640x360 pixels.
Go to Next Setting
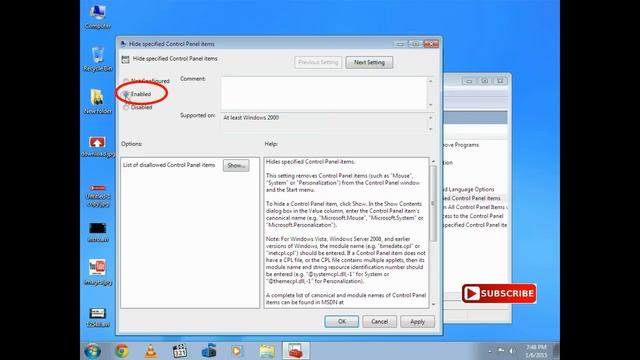tap(369, 62)
